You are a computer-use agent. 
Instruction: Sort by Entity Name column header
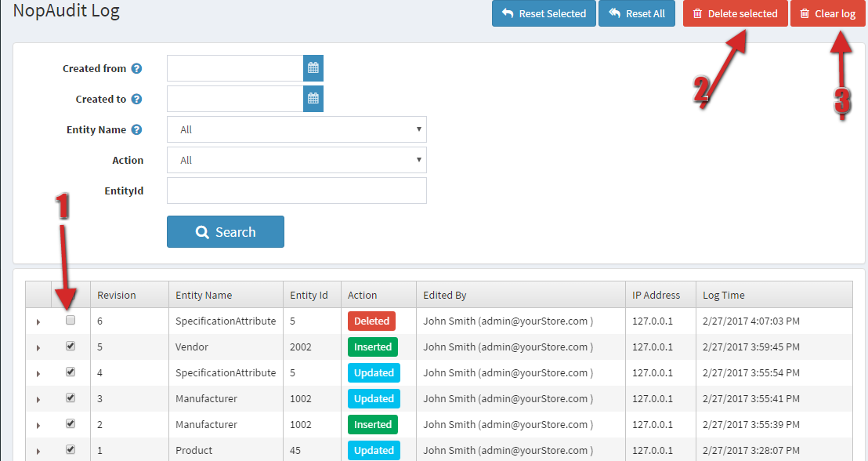click(x=204, y=296)
